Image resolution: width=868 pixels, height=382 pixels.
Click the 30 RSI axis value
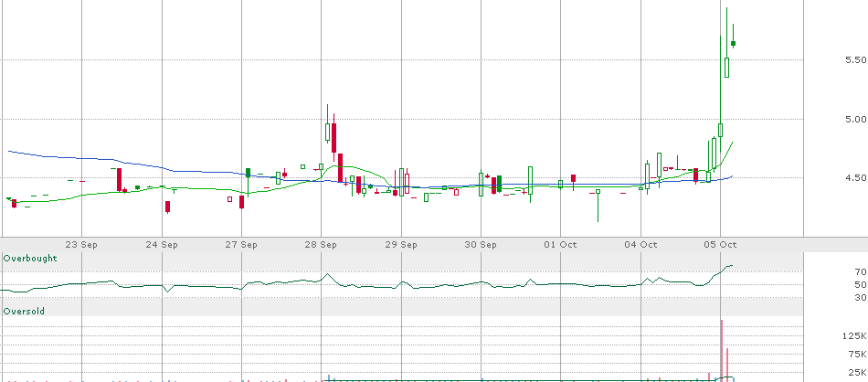(x=861, y=297)
